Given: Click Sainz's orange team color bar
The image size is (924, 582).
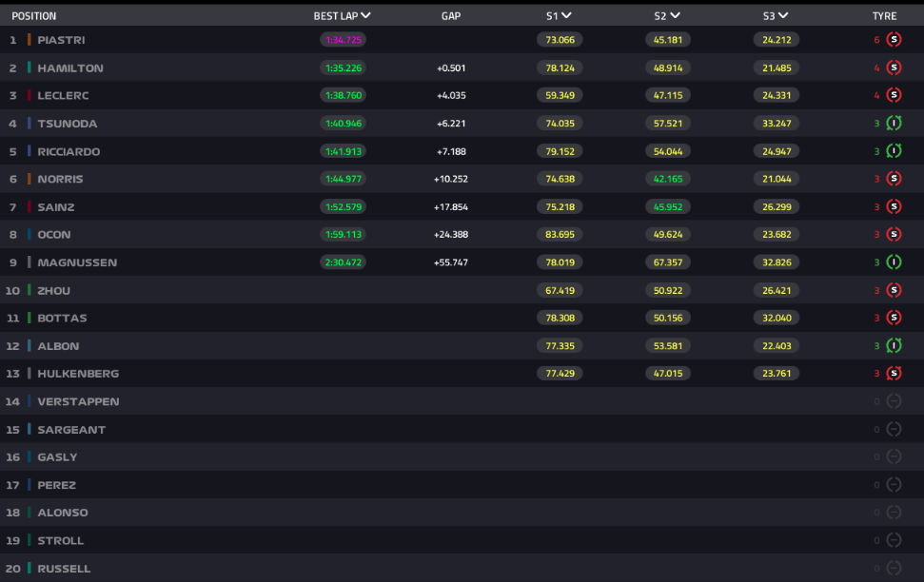Looking at the screenshot, I should (x=29, y=207).
